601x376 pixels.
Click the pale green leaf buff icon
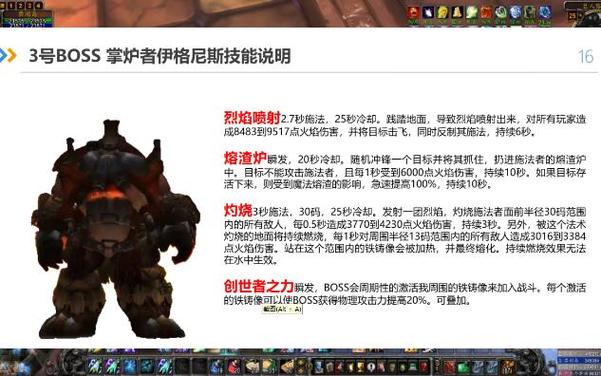click(x=471, y=13)
